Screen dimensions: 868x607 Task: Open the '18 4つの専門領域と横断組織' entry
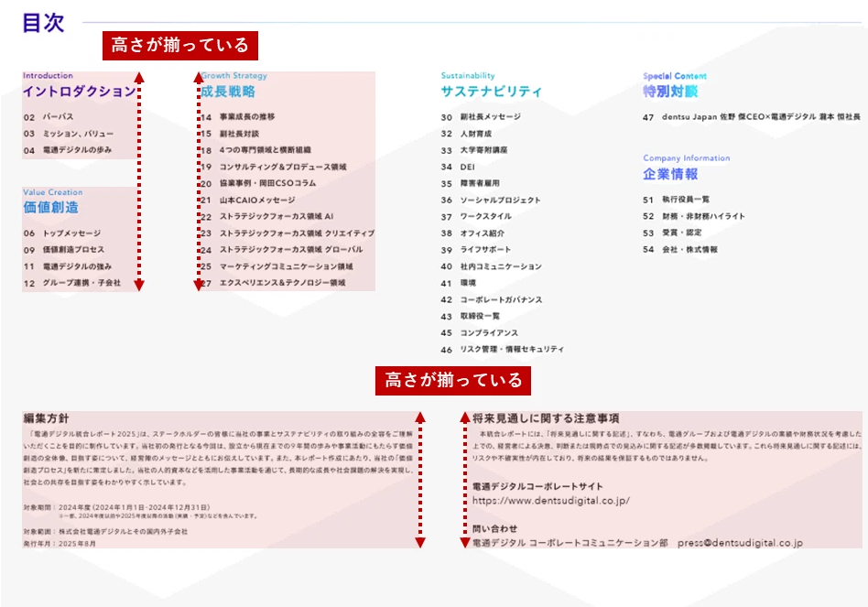click(255, 150)
